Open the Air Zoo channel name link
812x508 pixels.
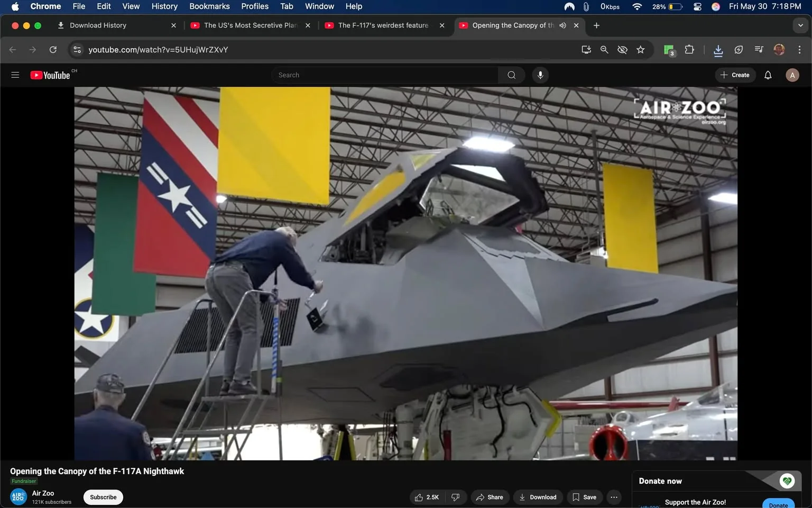[43, 493]
